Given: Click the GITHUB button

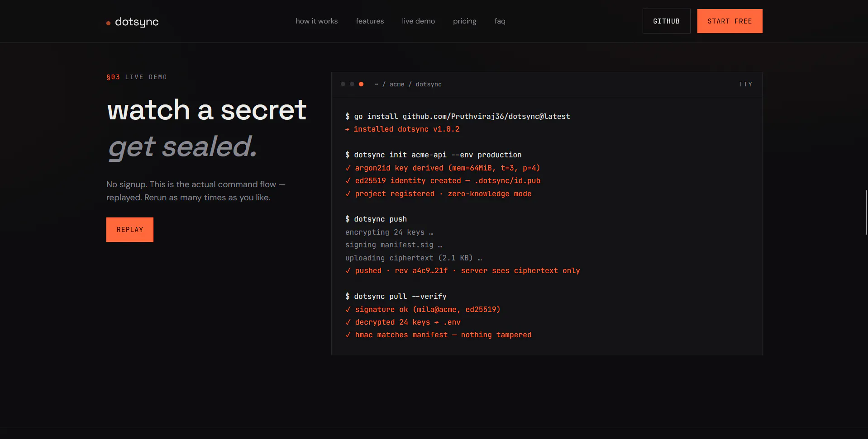Looking at the screenshot, I should 666,21.
